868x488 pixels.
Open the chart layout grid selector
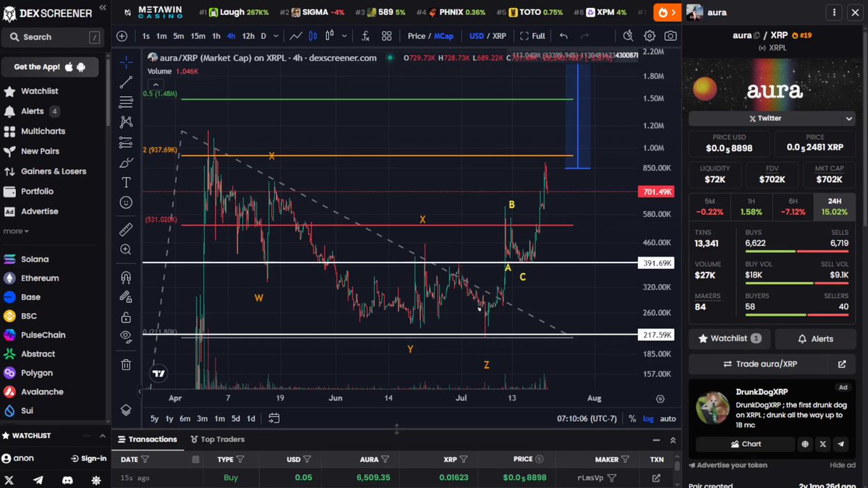click(x=386, y=36)
